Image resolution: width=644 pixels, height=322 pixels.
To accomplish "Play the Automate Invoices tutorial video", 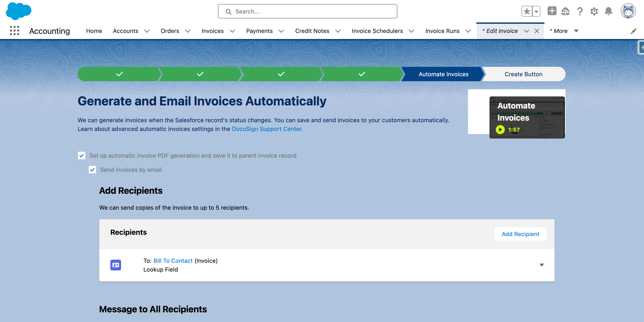I will pos(501,130).
